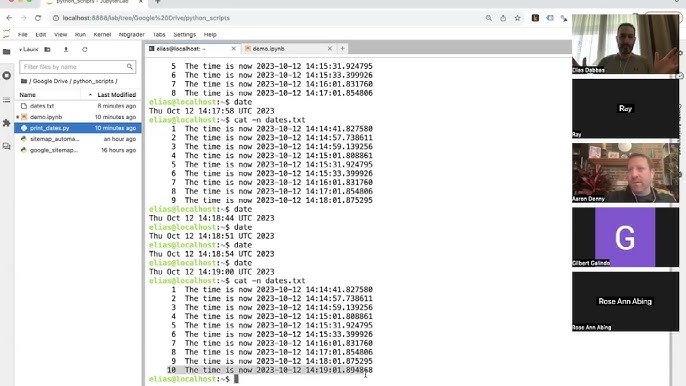This screenshot has width=686, height=386.
Task: Switch to the demo.ipynb tab
Action: (x=289, y=49)
